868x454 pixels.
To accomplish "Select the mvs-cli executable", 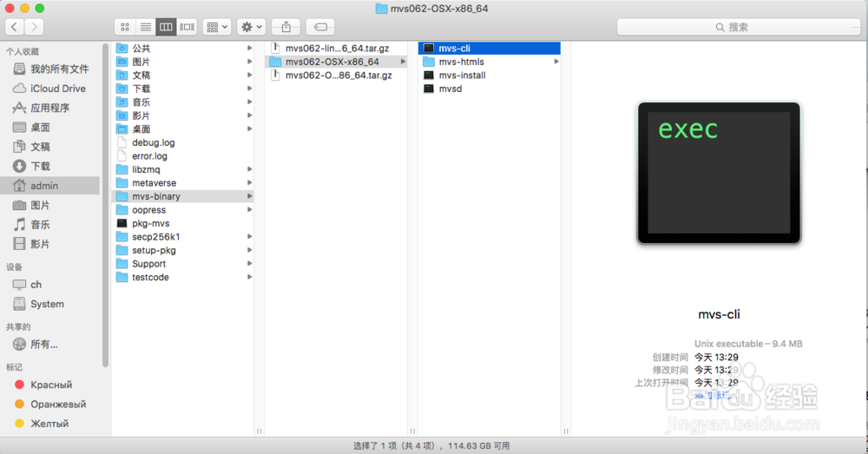I will click(490, 48).
